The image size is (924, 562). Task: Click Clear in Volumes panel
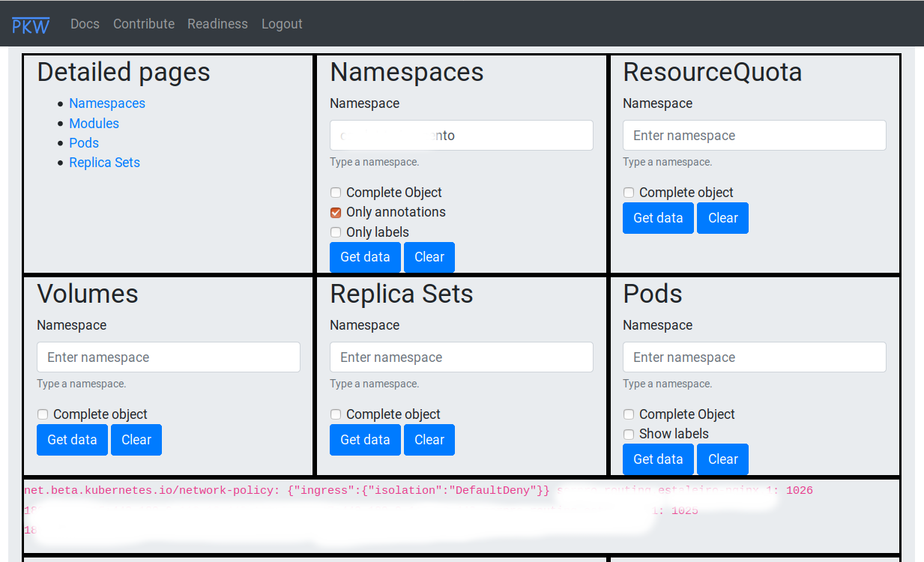pos(136,440)
